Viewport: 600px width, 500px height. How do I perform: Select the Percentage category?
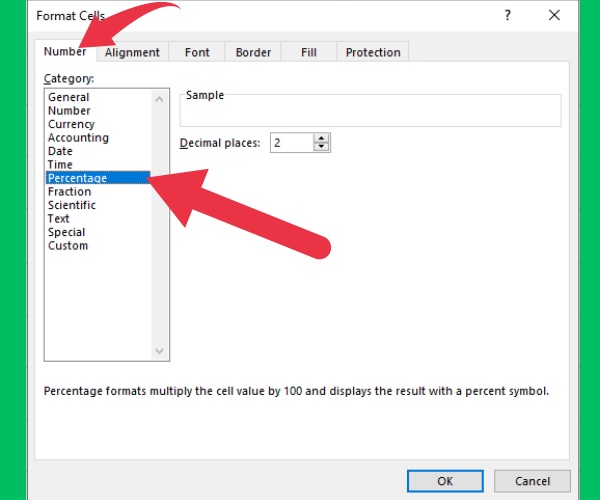click(98, 178)
